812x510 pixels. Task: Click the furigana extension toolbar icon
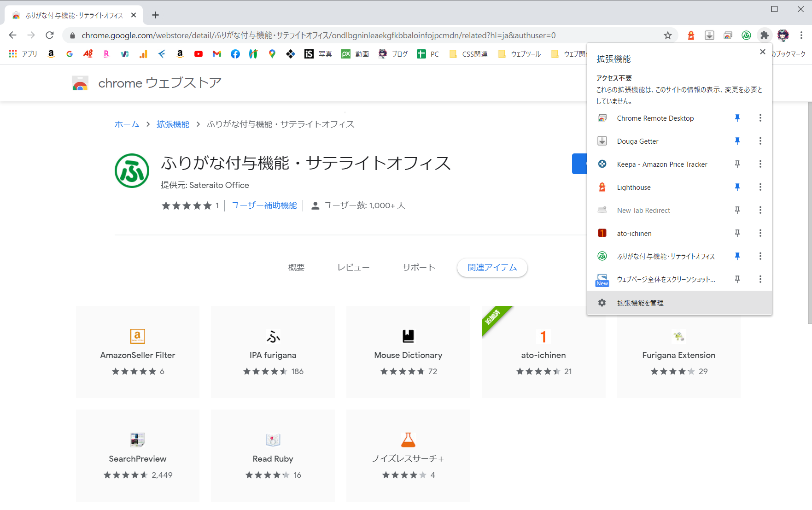[x=746, y=35]
